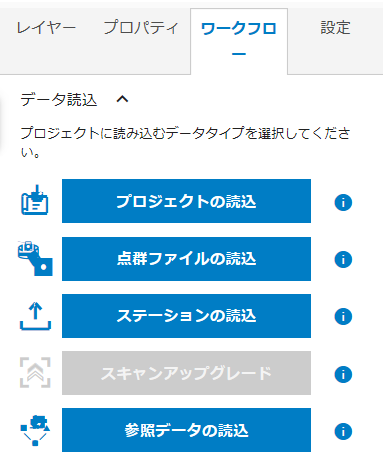Click the project import clipboard icon
The height and width of the screenshot is (466, 383).
pos(35,200)
